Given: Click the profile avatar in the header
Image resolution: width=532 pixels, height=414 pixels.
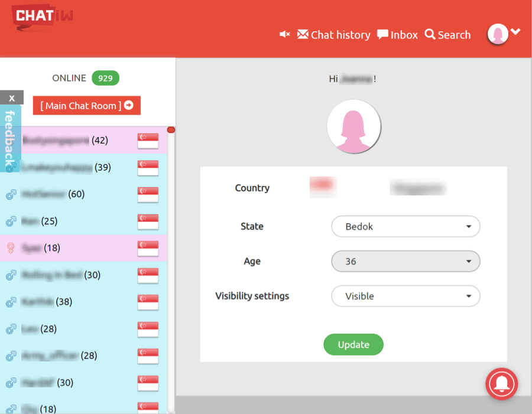Looking at the screenshot, I should pos(498,34).
